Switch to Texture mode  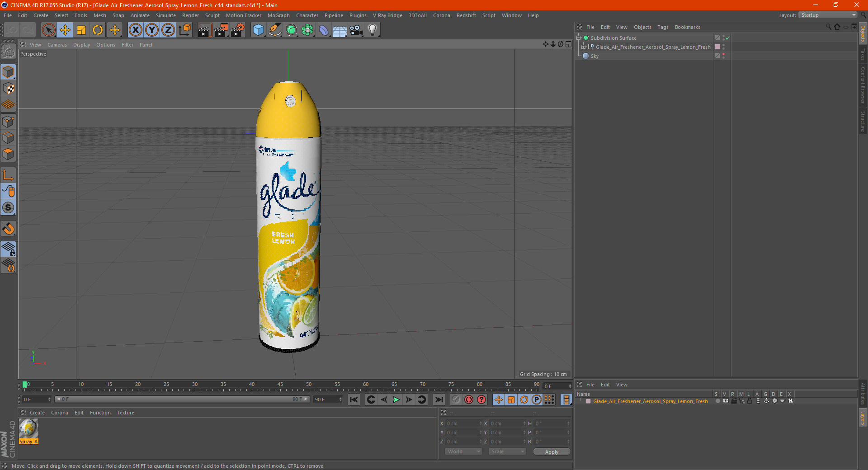8,89
